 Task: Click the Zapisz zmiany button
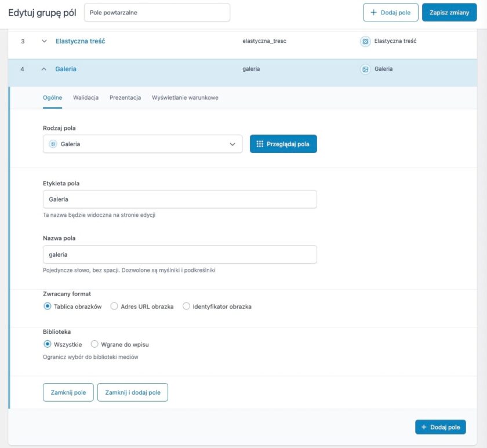point(449,12)
